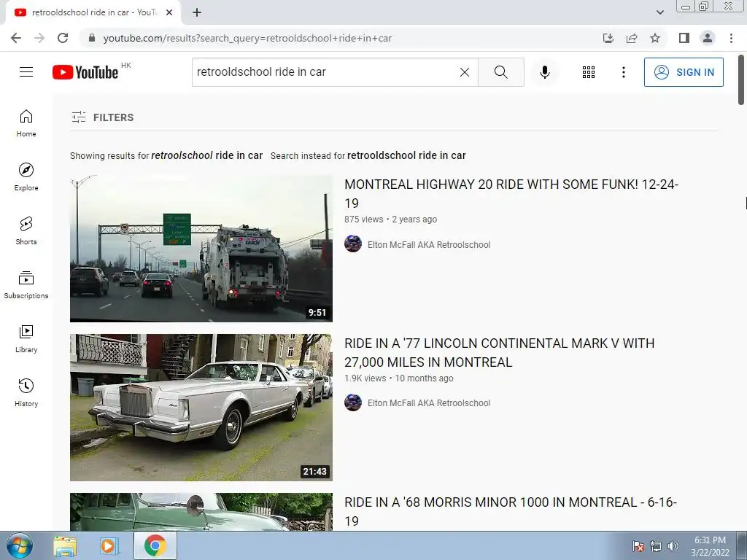747x560 pixels.
Task: Open Elton McFall channel under Lincoln video
Action: [x=429, y=402]
